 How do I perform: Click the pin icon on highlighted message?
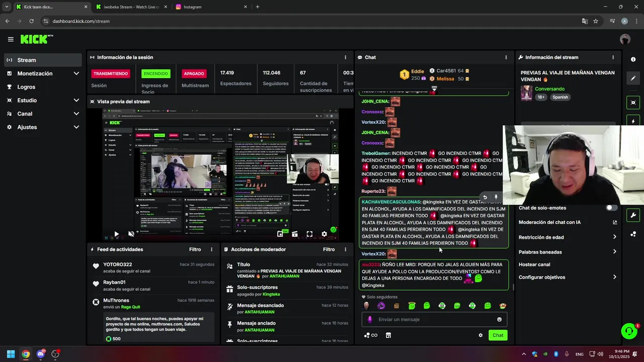pyautogui.click(x=496, y=198)
